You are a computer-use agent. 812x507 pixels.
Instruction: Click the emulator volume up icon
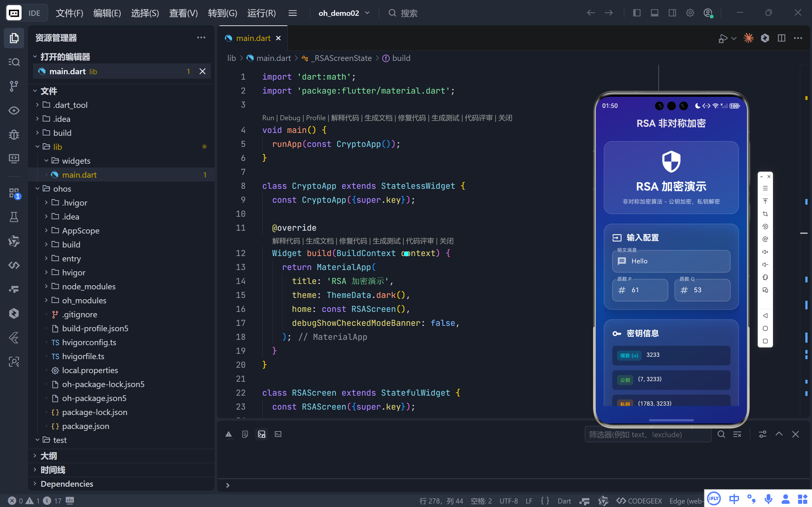765,252
